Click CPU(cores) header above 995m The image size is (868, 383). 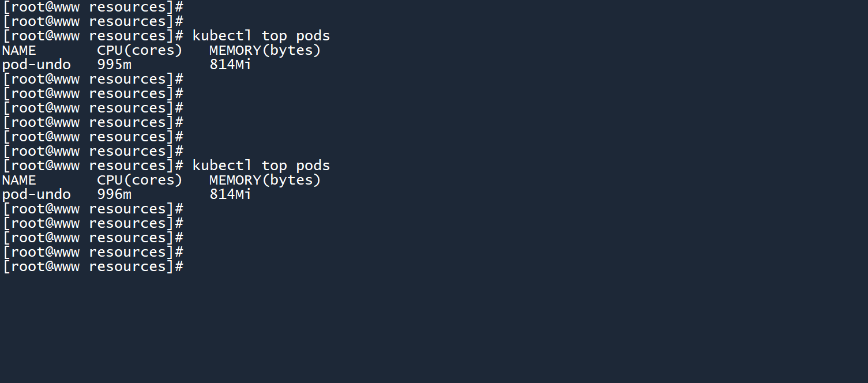click(x=140, y=50)
